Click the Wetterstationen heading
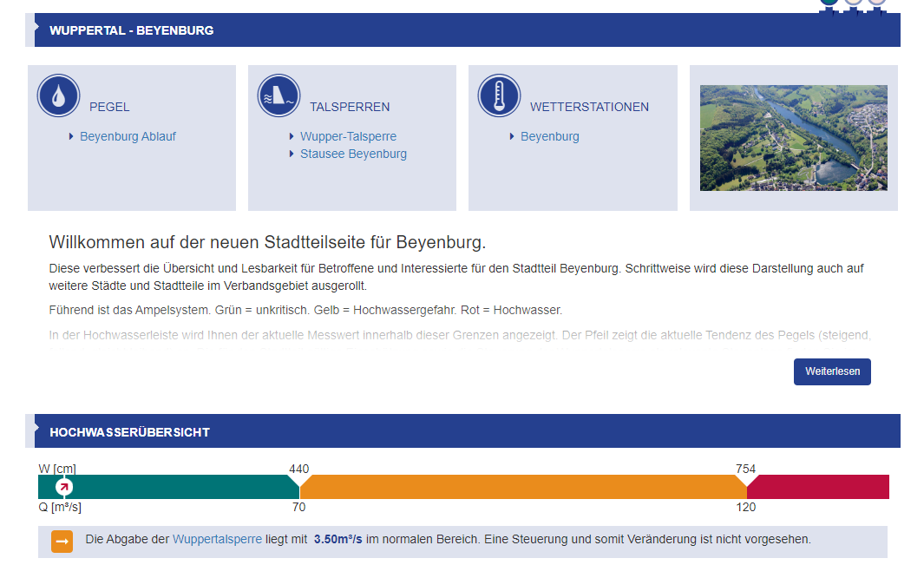This screenshot has width=924, height=578. (x=589, y=107)
